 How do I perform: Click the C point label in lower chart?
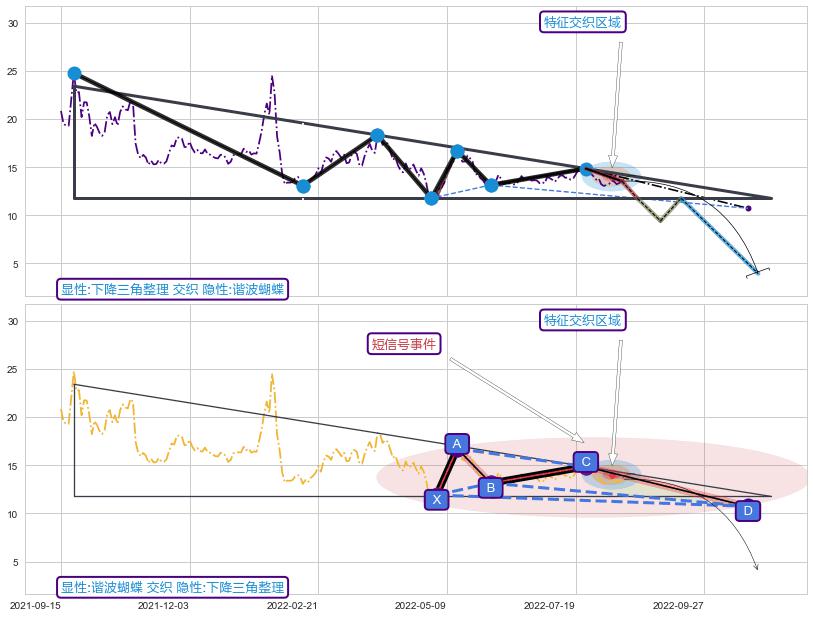[586, 462]
